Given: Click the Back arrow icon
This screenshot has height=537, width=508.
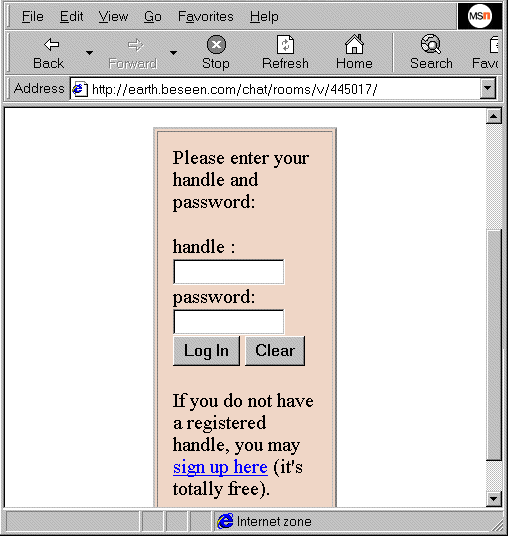Looking at the screenshot, I should click(51, 45).
